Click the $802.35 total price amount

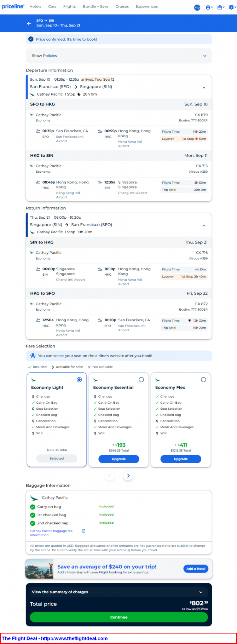pyautogui.click(x=198, y=603)
